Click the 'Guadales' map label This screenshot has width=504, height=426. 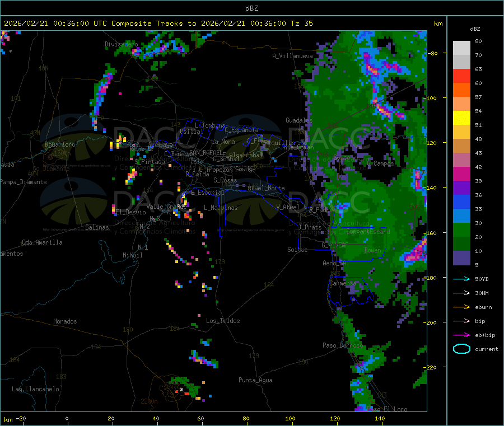point(299,120)
